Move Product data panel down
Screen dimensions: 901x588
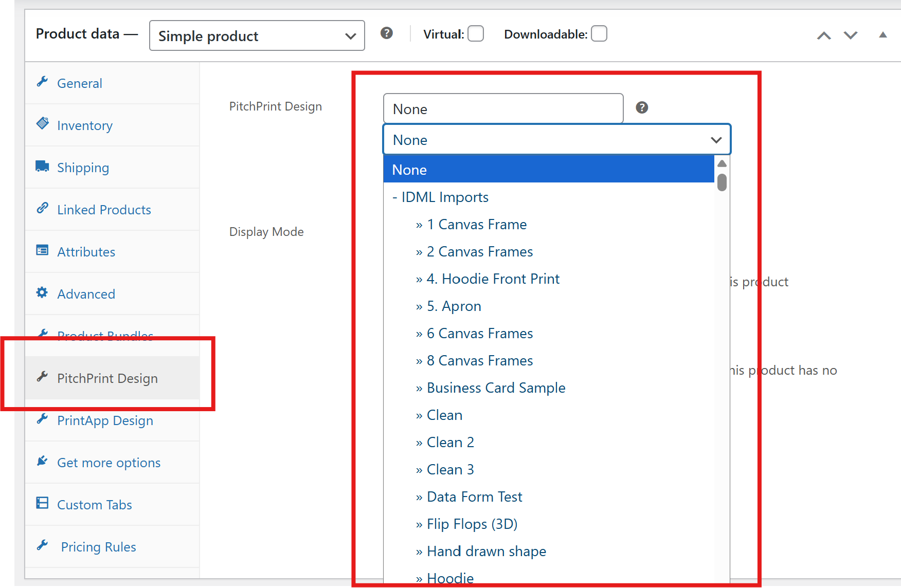click(x=851, y=35)
